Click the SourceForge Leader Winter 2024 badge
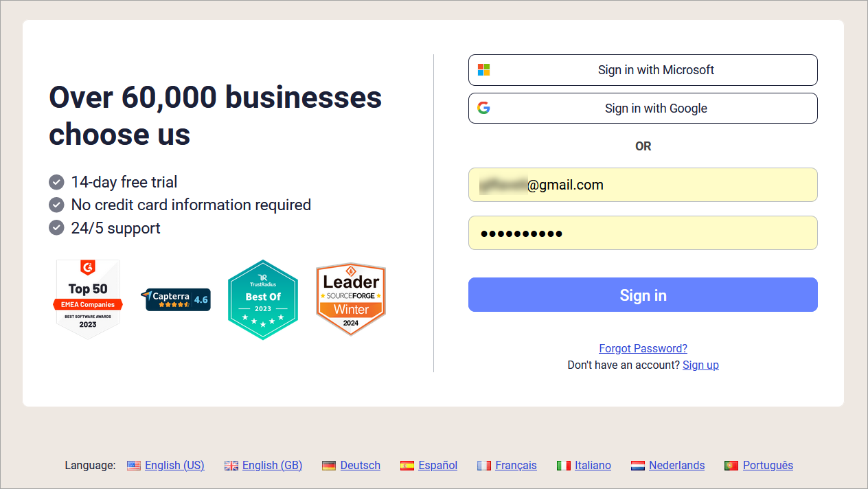 [x=350, y=299]
